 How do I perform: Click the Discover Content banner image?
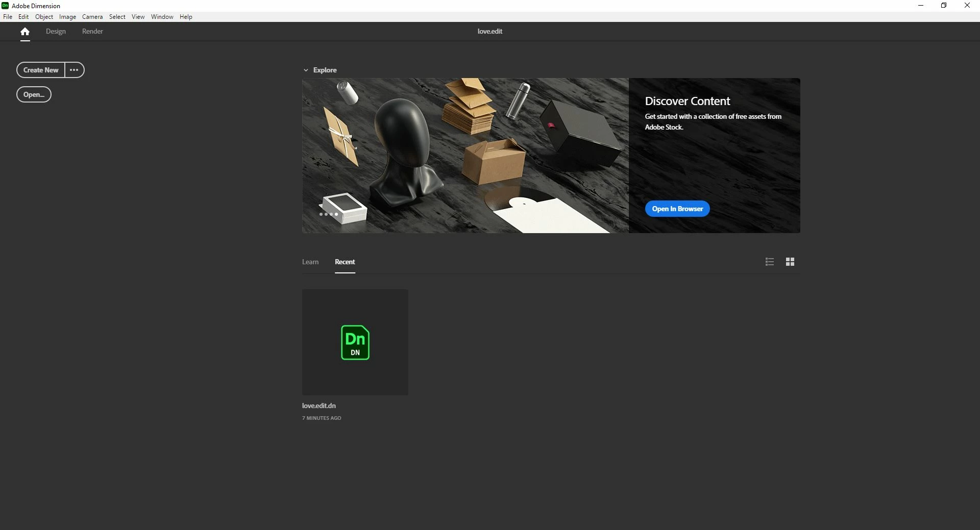pos(465,156)
